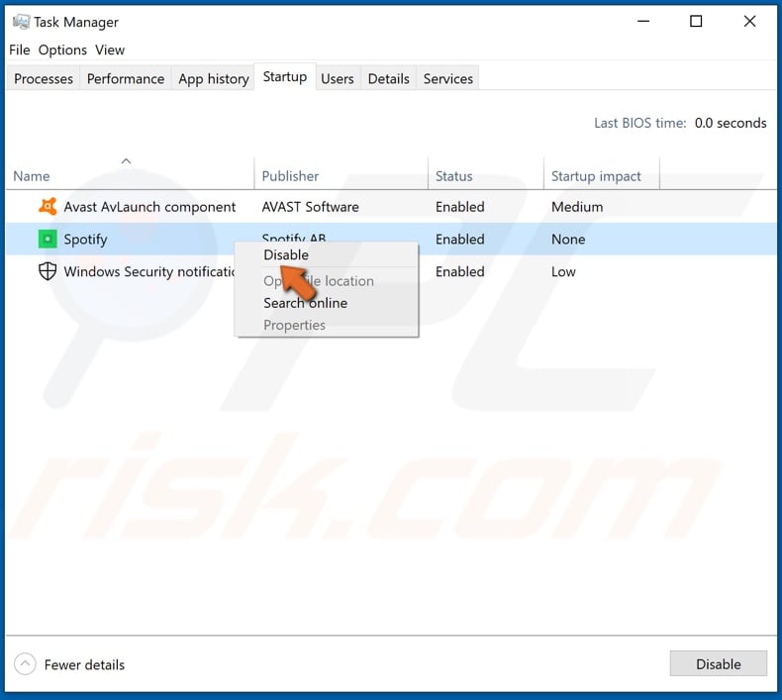Image resolution: width=782 pixels, height=700 pixels.
Task: Select the Windows Security notification row name
Action: (x=149, y=271)
